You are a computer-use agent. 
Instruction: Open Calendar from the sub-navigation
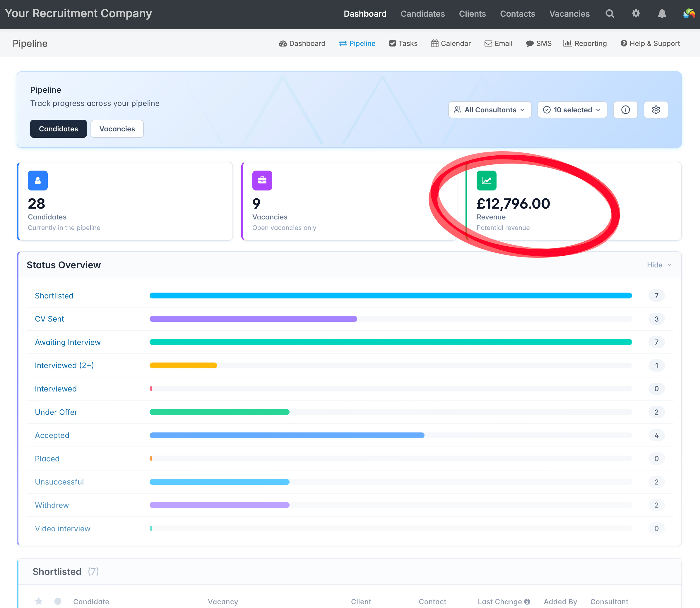pyautogui.click(x=451, y=43)
